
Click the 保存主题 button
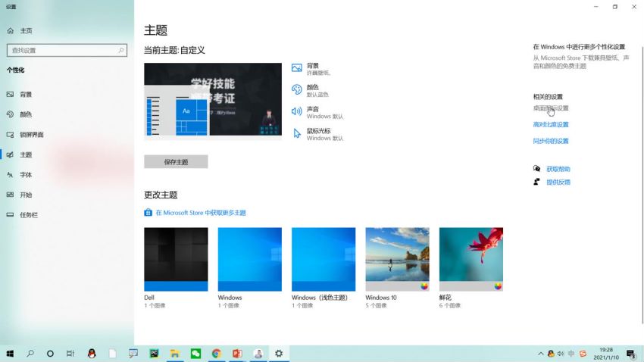click(176, 162)
